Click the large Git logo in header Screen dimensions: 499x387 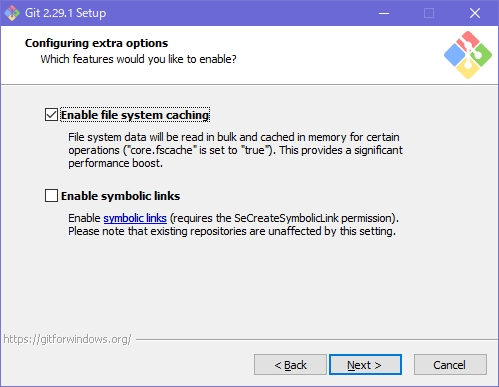pyautogui.click(x=468, y=55)
